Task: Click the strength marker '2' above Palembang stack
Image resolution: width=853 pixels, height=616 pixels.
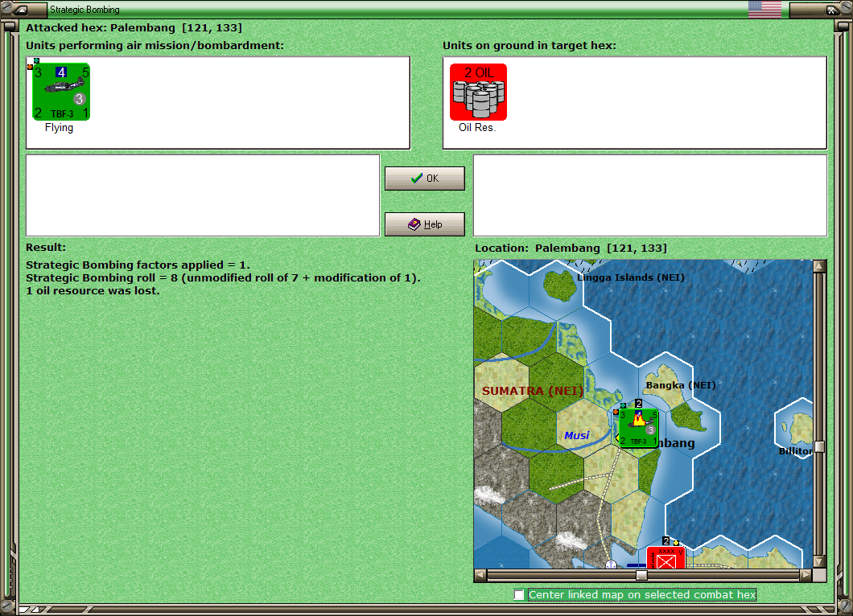Action: [x=639, y=404]
